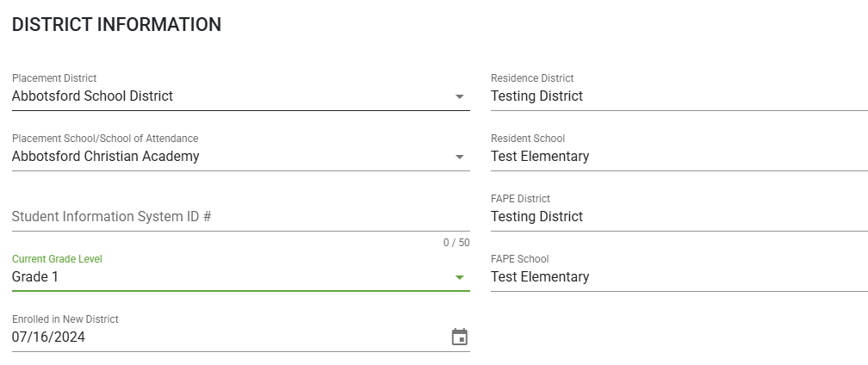Click the Resident School label text
This screenshot has height=365, width=868.
pos(528,139)
